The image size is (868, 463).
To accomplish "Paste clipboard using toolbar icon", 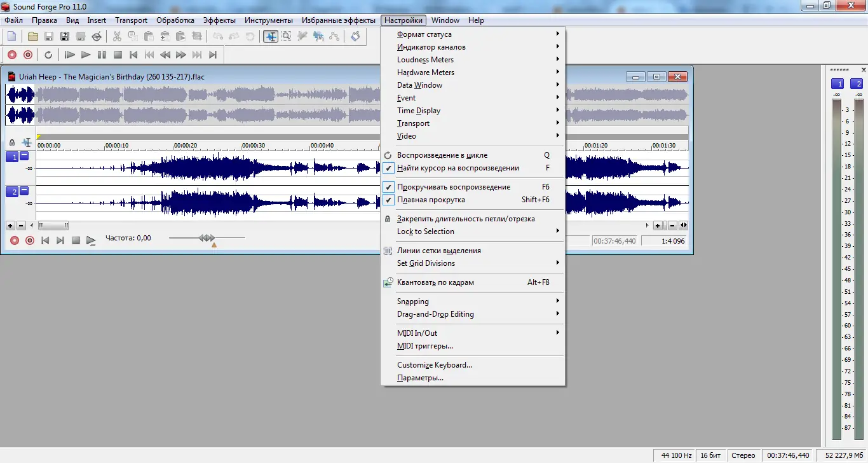I will tap(149, 36).
